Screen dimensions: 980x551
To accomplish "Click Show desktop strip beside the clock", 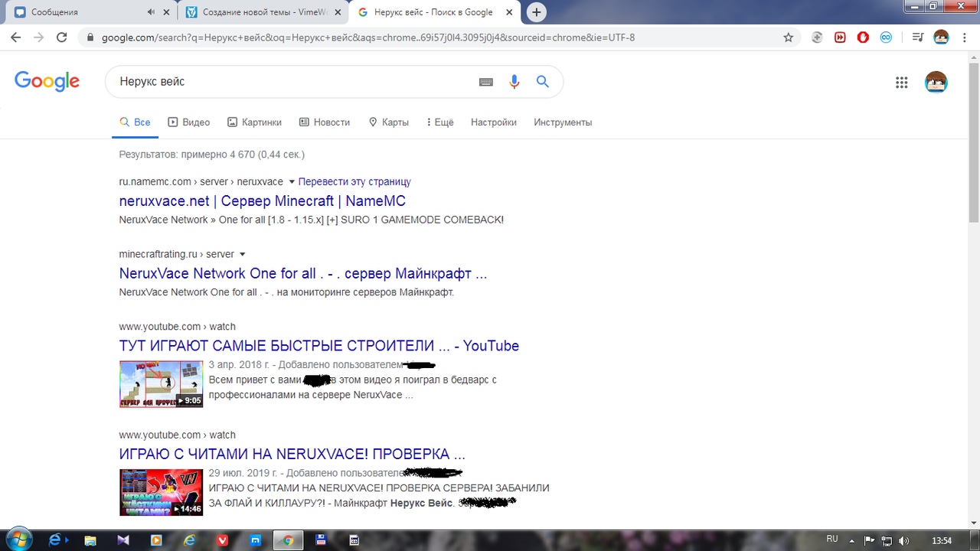I will tap(975, 540).
